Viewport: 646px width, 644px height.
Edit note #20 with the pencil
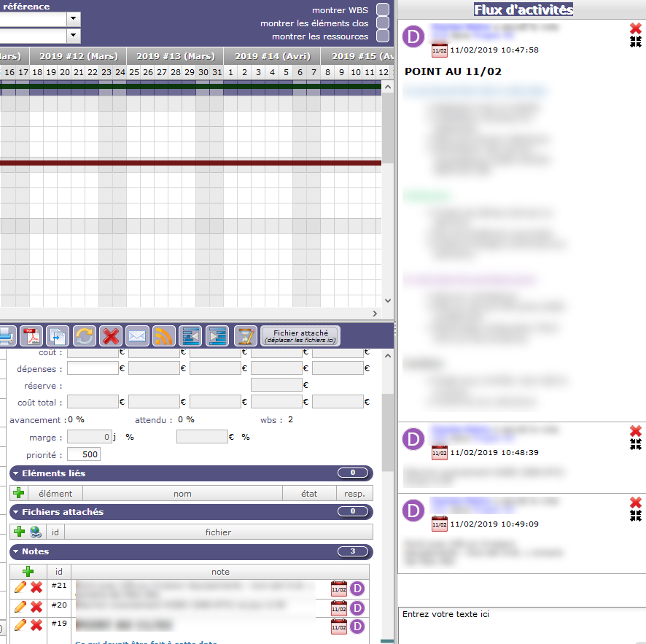(20, 607)
